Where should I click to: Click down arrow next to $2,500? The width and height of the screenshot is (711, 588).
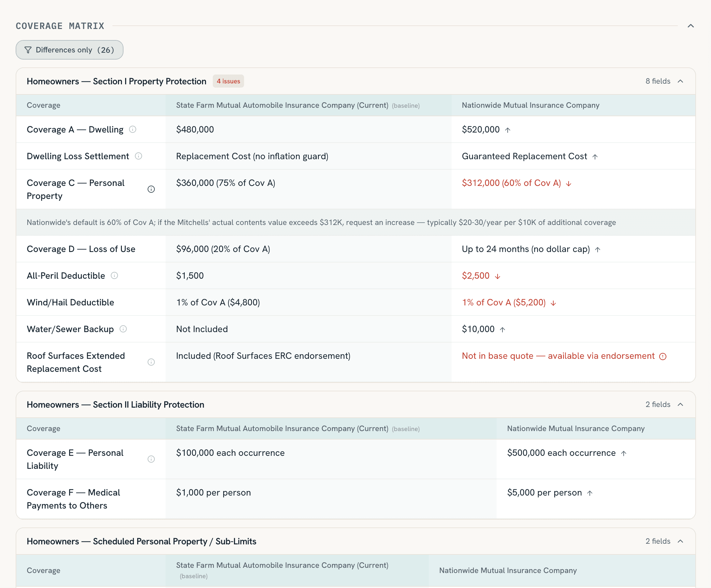(497, 276)
